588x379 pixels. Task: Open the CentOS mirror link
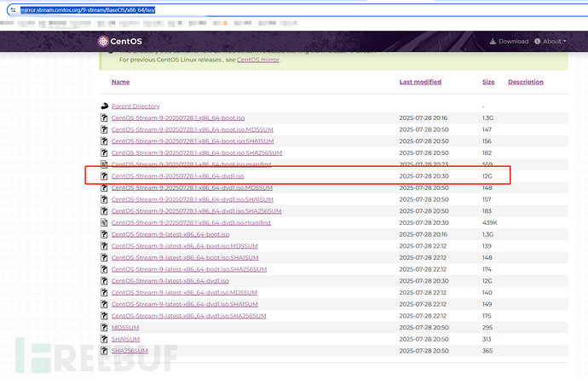coord(257,60)
